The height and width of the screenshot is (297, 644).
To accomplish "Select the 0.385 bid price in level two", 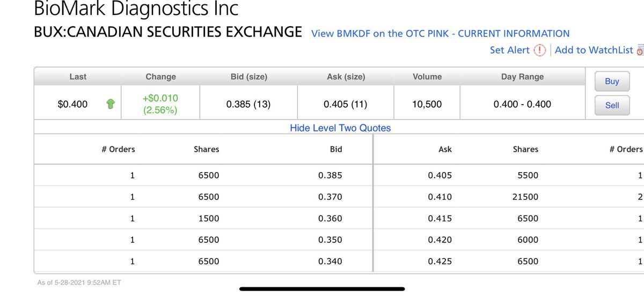I will [x=330, y=175].
